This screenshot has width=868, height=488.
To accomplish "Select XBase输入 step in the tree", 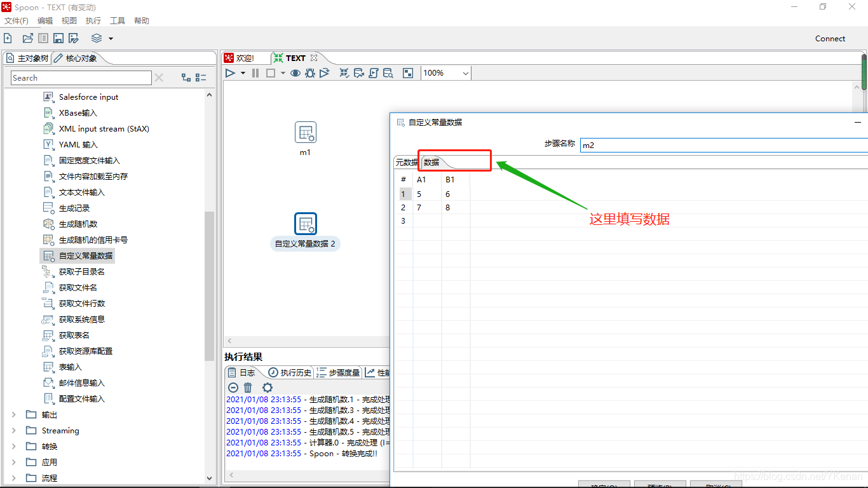I will pos(78,112).
